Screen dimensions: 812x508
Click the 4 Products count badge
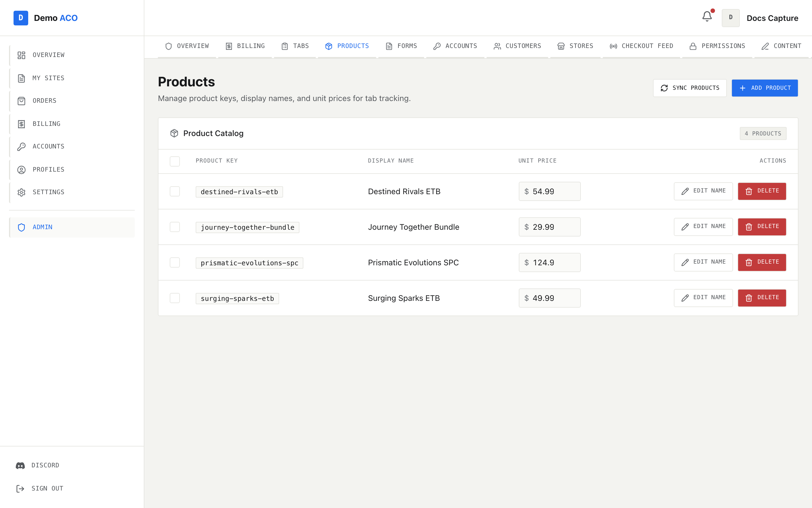[x=763, y=134]
